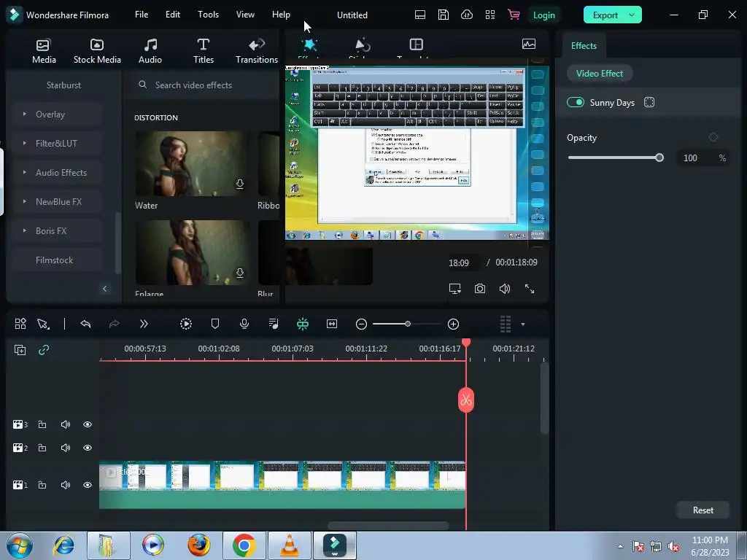Click the preview display settings monitor icon
Screen dimensions: 747x560
455,289
